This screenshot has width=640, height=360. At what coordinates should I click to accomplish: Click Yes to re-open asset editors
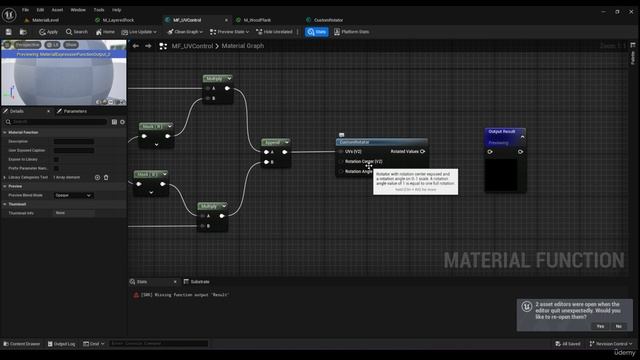[600, 326]
